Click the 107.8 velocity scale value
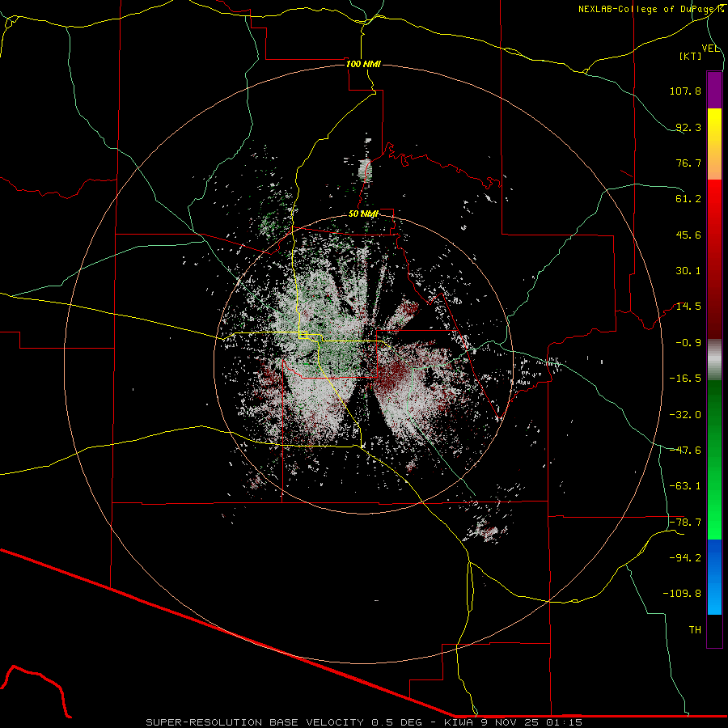The width and height of the screenshot is (728, 728). (x=685, y=91)
